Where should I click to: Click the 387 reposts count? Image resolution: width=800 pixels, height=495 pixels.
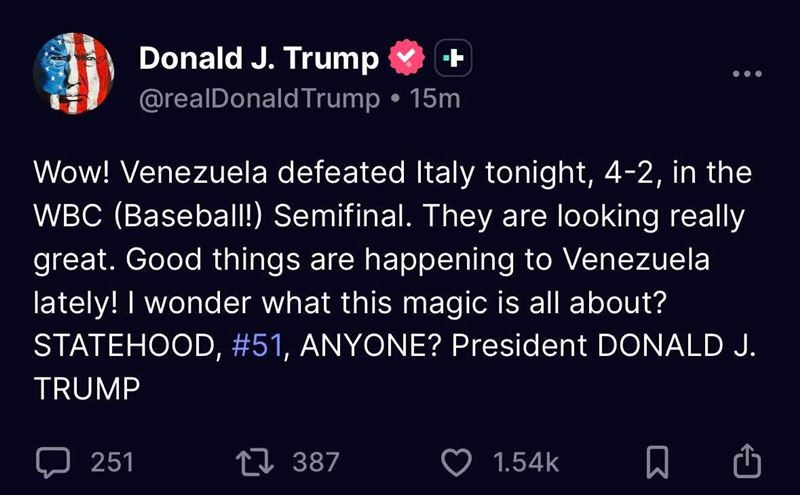[316, 461]
